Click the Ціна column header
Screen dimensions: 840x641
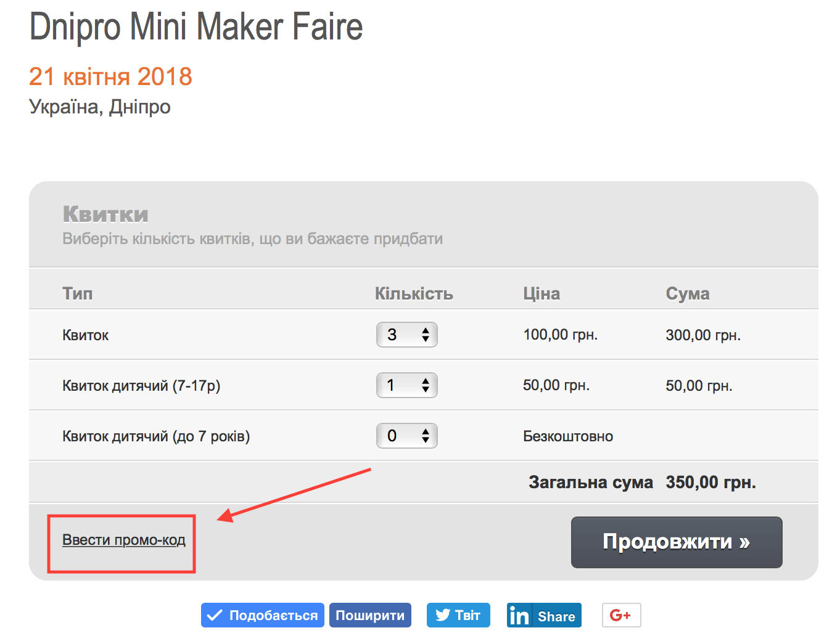[541, 293]
